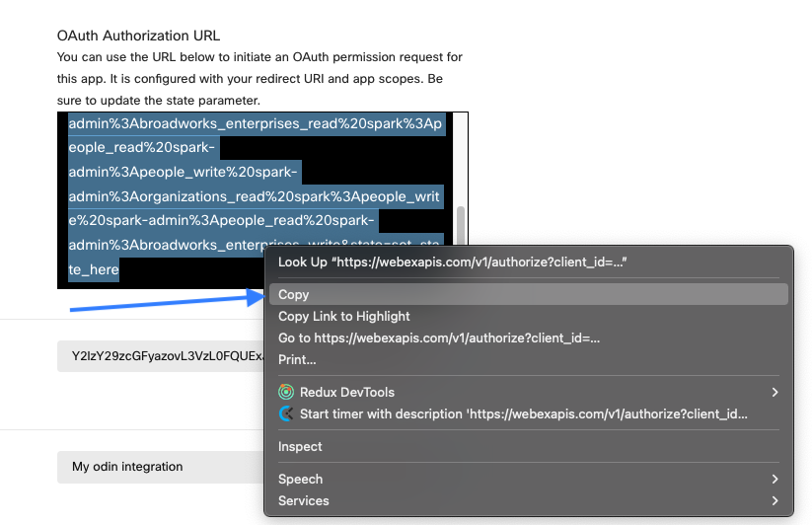The image size is (812, 525).
Task: Click Look Up webexapis.com entry
Action: tap(528, 262)
